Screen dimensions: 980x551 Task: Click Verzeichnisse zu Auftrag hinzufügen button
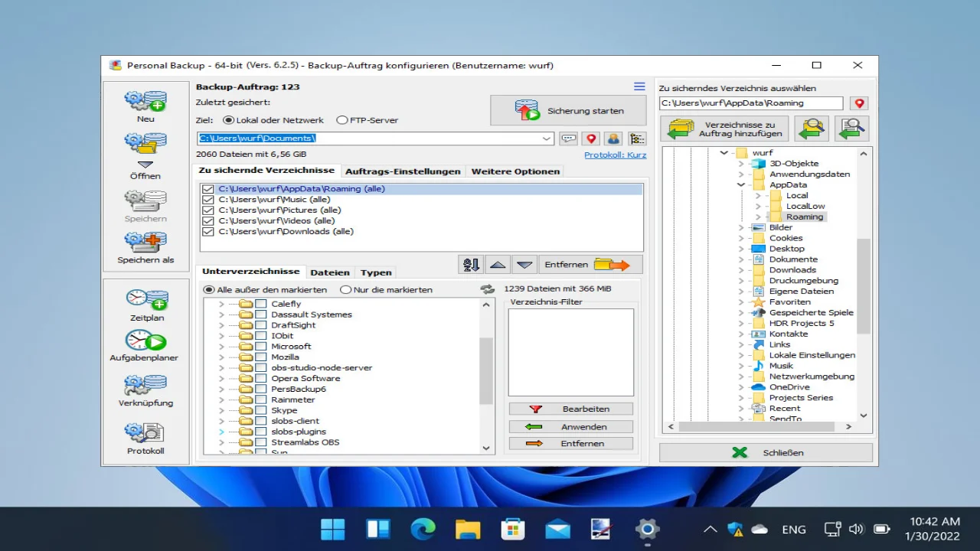[x=725, y=129]
